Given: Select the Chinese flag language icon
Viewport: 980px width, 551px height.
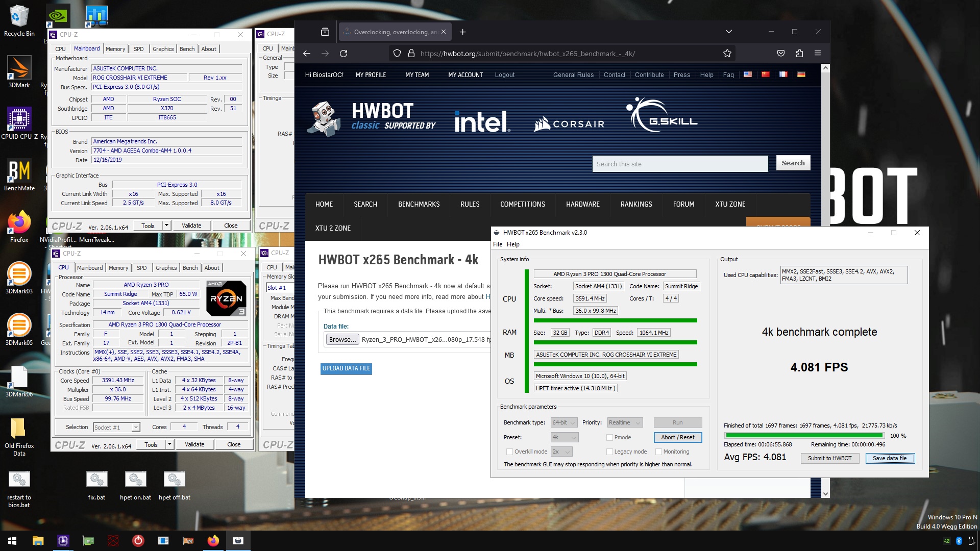Looking at the screenshot, I should click(x=766, y=74).
